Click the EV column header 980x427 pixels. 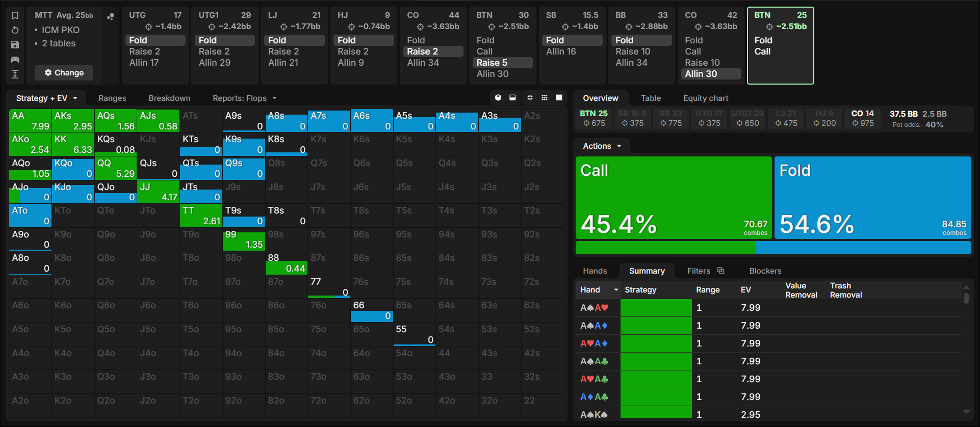click(746, 290)
